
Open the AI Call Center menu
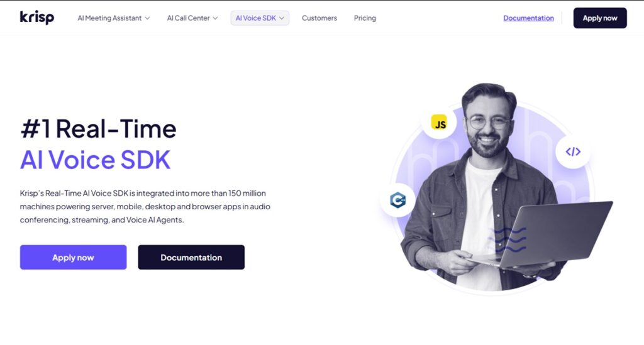pyautogui.click(x=192, y=18)
